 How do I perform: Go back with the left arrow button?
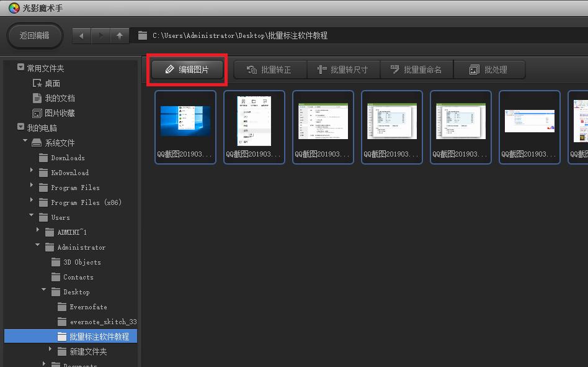(x=81, y=35)
